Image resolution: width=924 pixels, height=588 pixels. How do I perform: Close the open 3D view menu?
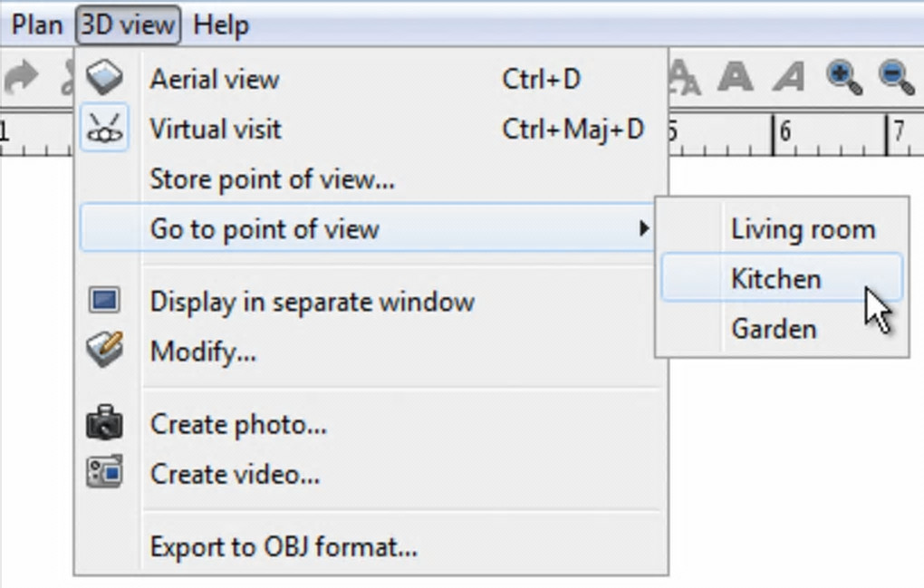point(128,24)
